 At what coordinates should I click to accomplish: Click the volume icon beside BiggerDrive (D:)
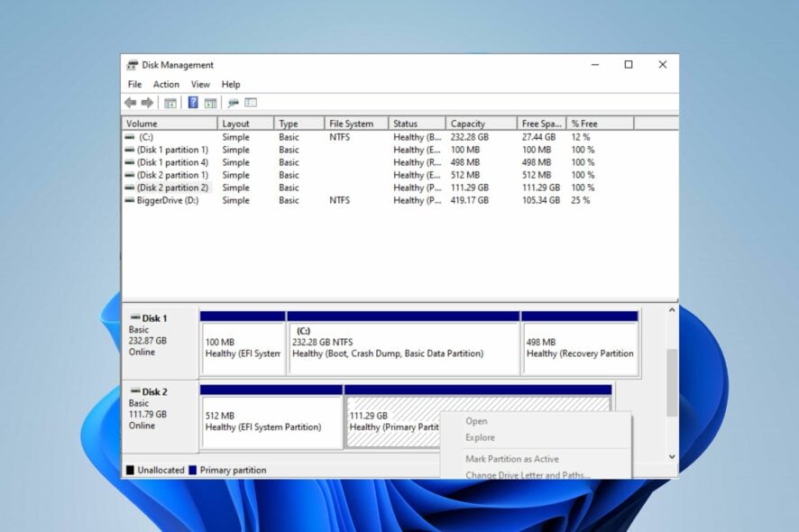(x=132, y=200)
